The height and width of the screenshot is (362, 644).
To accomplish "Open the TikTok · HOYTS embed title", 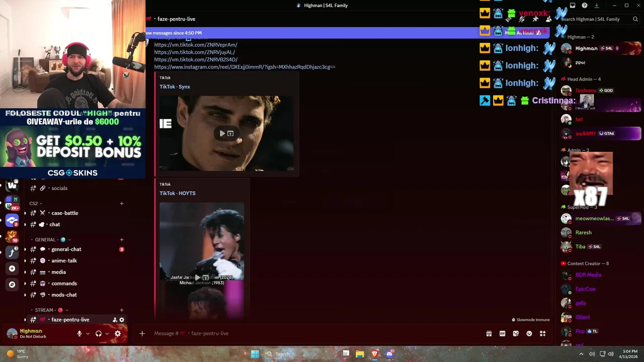I will click(178, 193).
